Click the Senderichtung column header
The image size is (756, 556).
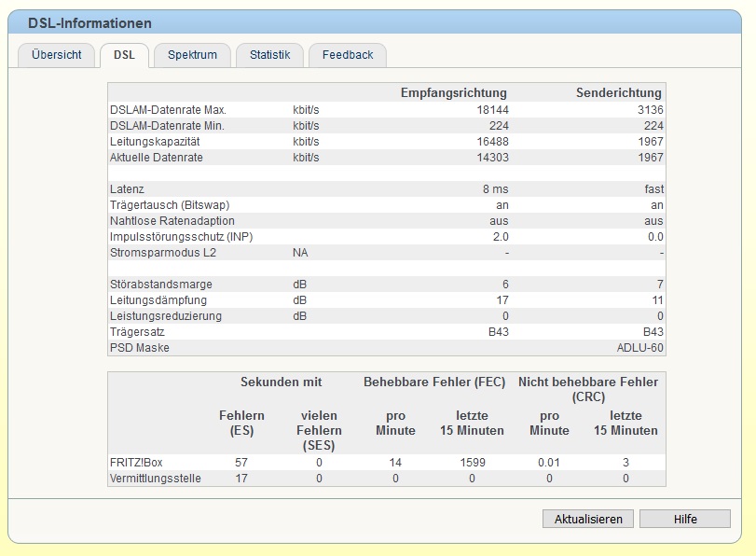pyautogui.click(x=619, y=92)
